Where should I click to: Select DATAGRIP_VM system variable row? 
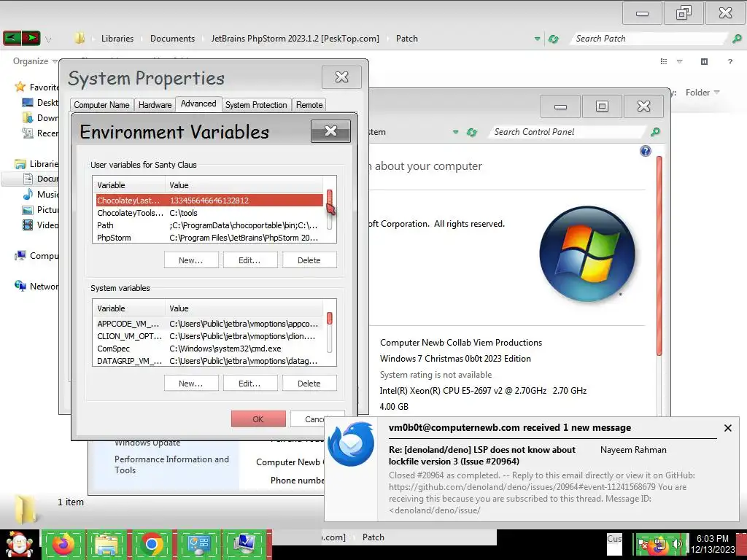pos(209,361)
